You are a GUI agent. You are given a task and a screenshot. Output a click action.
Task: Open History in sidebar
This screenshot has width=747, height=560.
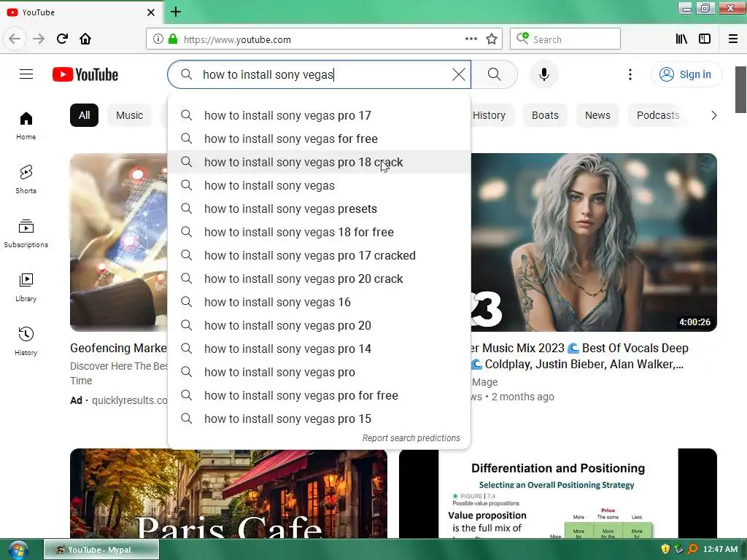pyautogui.click(x=26, y=341)
